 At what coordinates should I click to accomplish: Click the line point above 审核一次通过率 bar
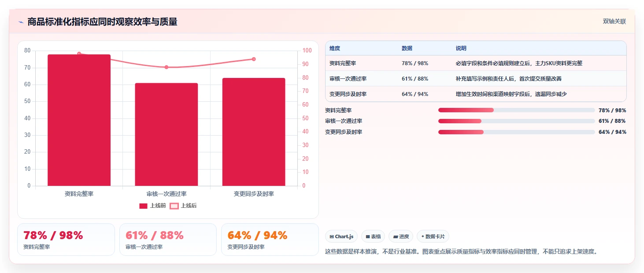tap(167, 67)
